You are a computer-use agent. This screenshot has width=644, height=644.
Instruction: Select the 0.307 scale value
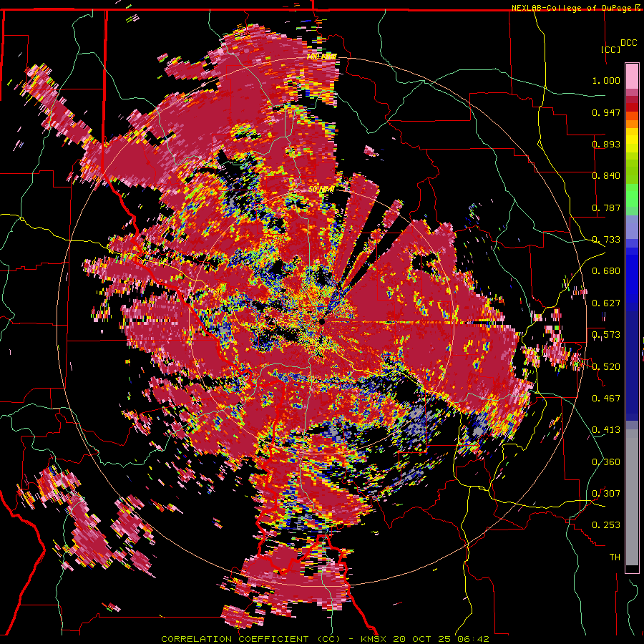click(606, 494)
